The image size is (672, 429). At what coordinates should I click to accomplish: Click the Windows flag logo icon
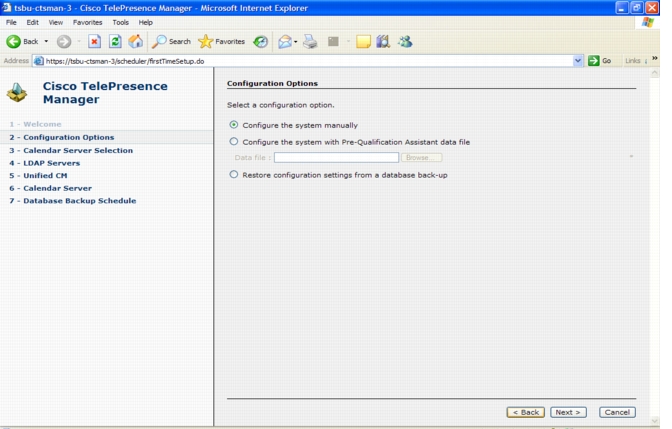point(648,22)
